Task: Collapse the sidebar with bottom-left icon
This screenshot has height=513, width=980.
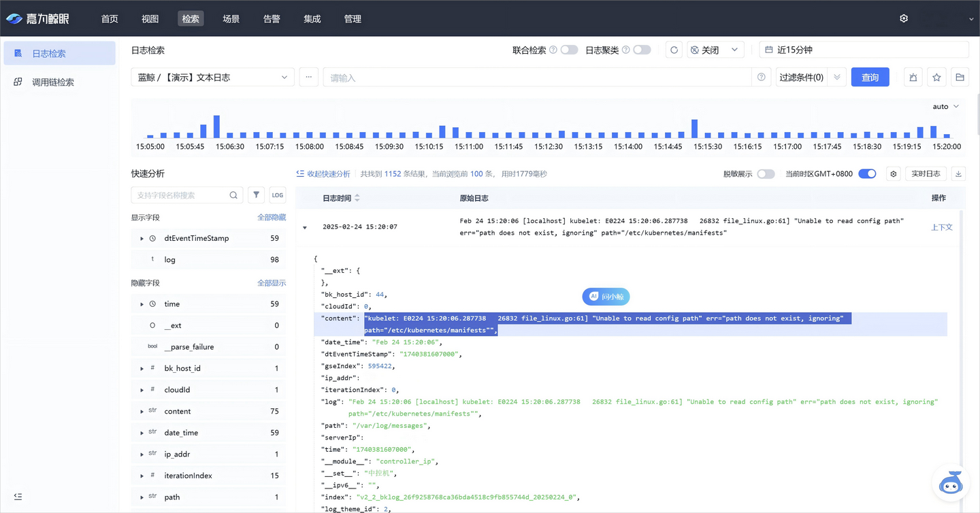Action: 18,497
